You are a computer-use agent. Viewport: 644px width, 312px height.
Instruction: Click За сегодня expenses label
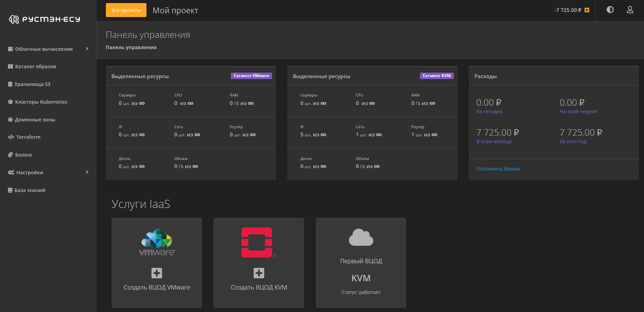pos(489,112)
